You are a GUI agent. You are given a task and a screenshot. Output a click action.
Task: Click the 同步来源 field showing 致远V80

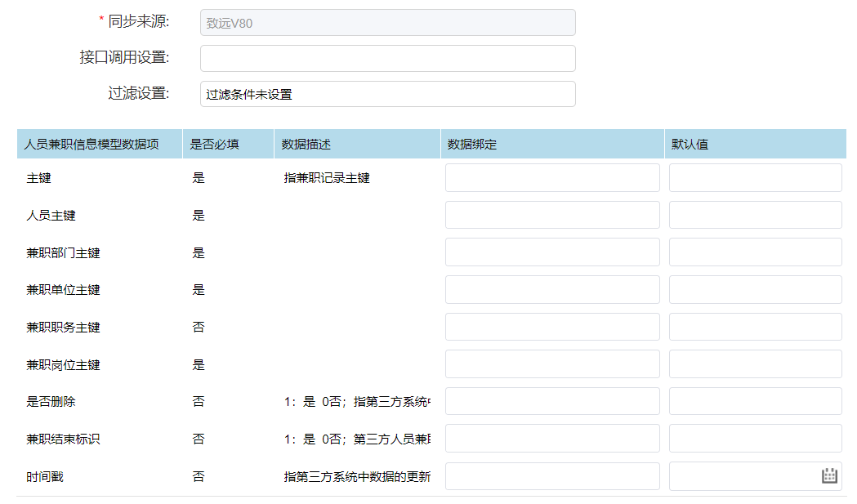click(387, 23)
